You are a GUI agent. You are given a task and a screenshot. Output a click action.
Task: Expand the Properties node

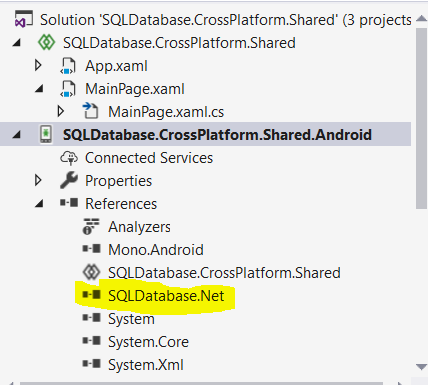(38, 180)
